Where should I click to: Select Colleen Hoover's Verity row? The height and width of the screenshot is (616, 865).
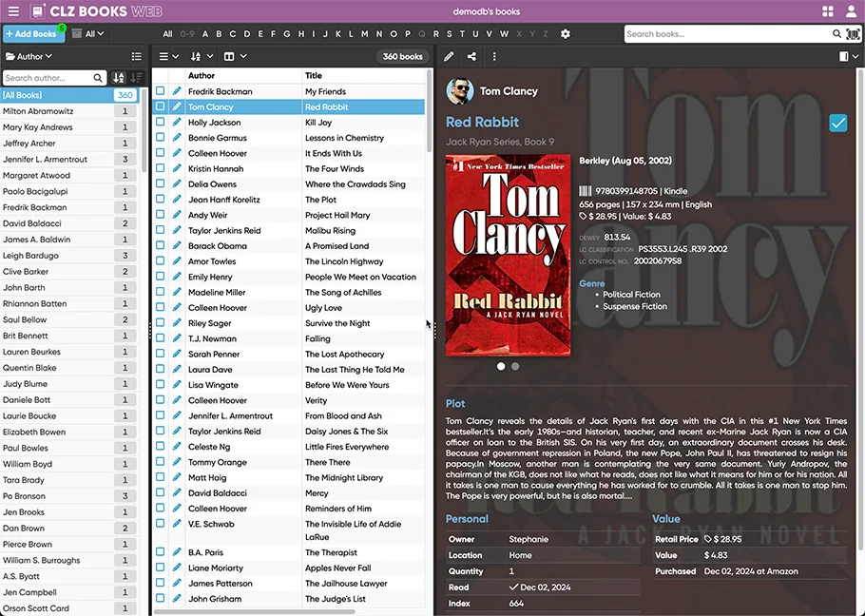[x=289, y=400]
